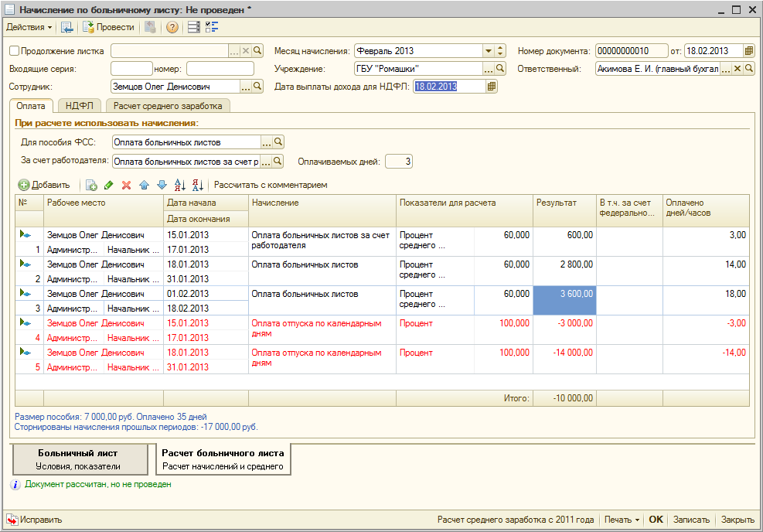The width and height of the screenshot is (763, 532).
Task: Open calendar picker for НДФЛ income date
Action: coord(492,87)
